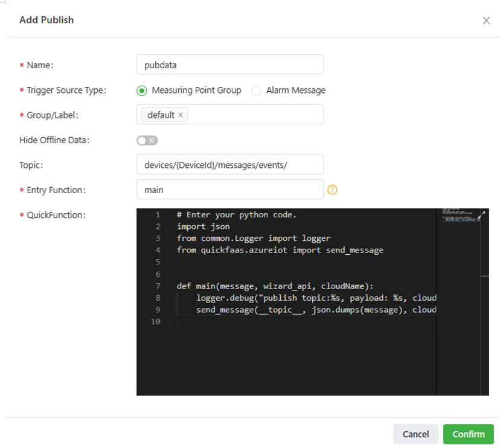Viewport: 500px width, 448px height.
Task: Select Alarm Message trigger source
Action: click(x=257, y=91)
